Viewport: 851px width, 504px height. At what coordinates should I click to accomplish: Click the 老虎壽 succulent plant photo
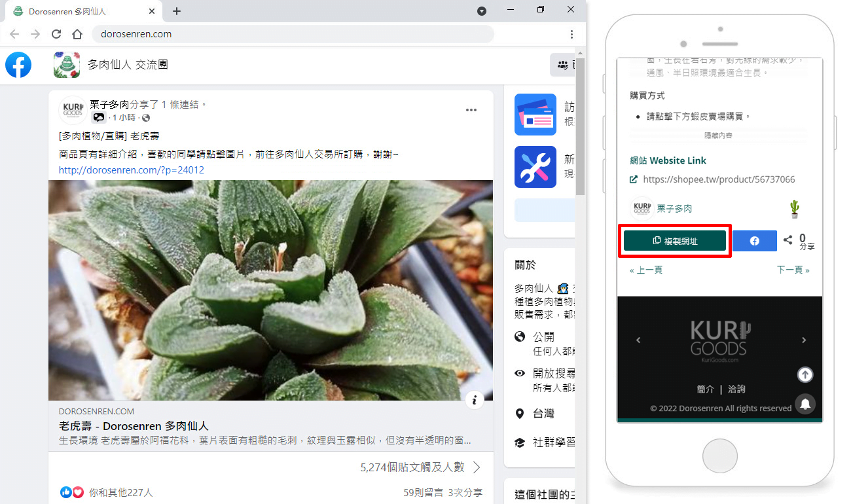[270, 290]
